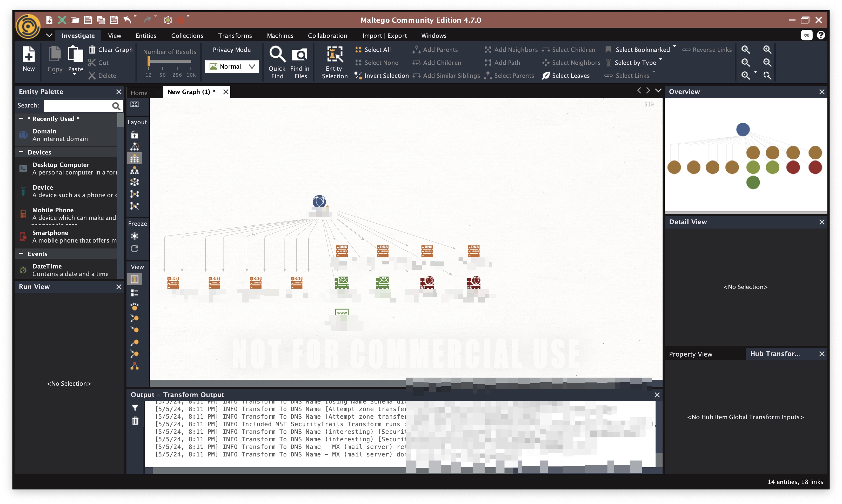Open the Transforms ribbon tab
The width and height of the screenshot is (842, 504).
coord(235,36)
